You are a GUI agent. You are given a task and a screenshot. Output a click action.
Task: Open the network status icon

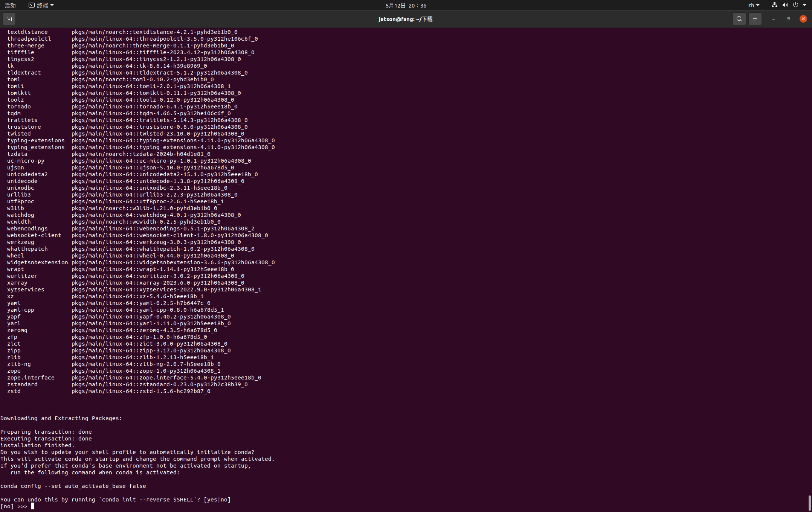[x=774, y=5]
